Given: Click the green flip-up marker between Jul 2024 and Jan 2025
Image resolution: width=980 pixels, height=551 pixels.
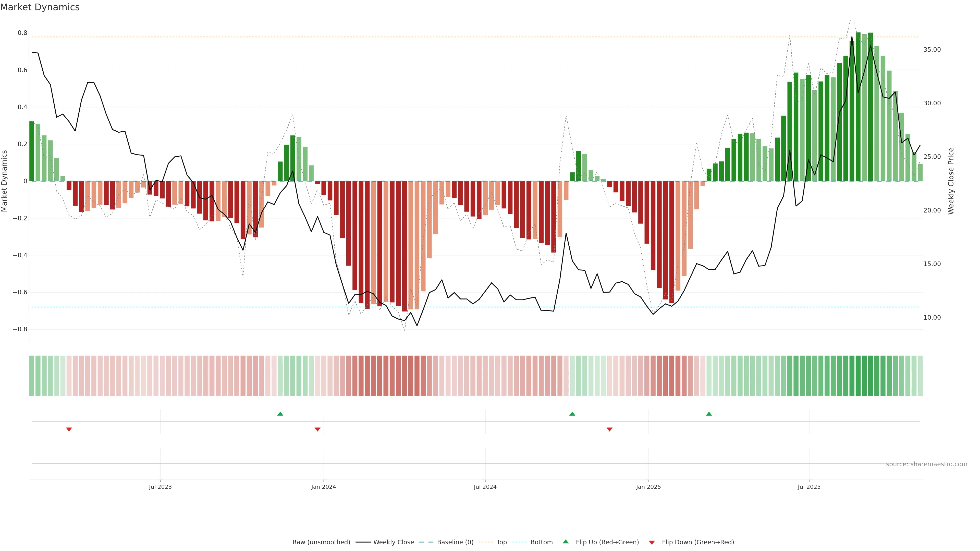Looking at the screenshot, I should point(572,414).
